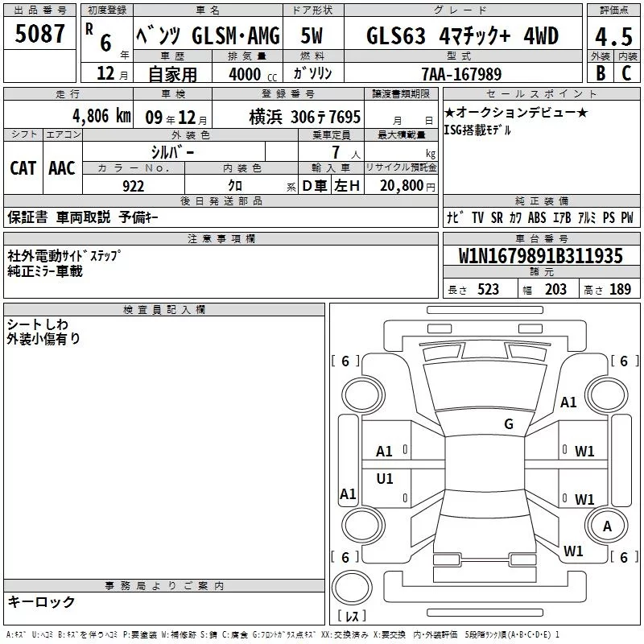Click the lot number 5087 field
The height and width of the screenshot is (644, 644).
39,34
